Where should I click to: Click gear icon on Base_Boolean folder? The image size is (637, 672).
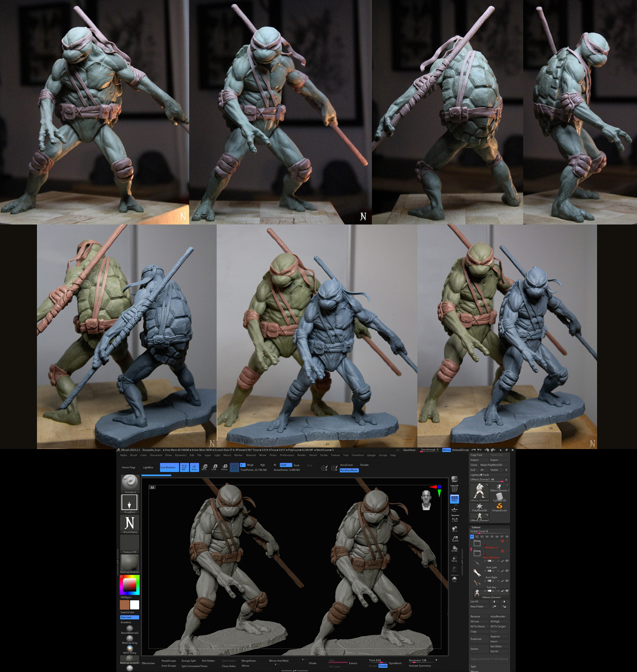tap(502, 551)
